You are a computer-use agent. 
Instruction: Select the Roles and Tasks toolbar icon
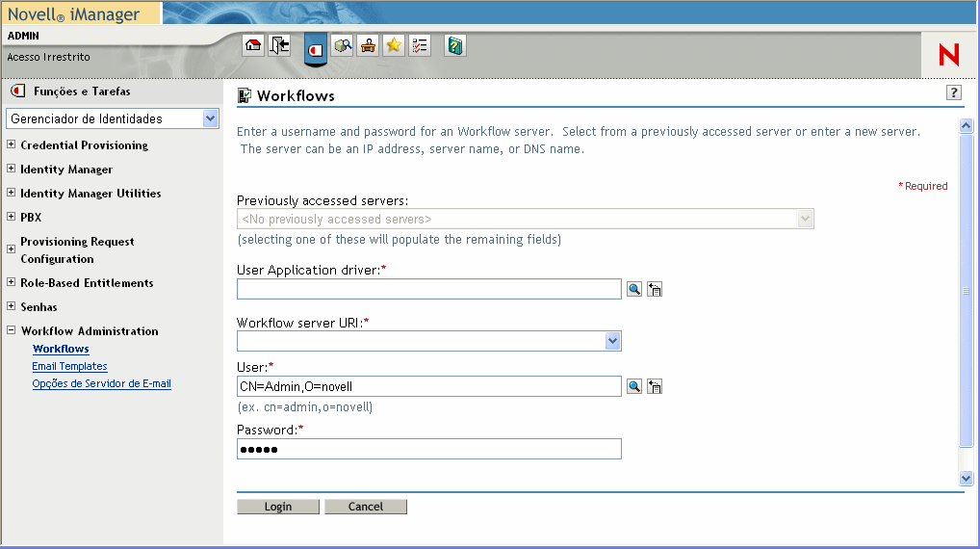click(316, 49)
